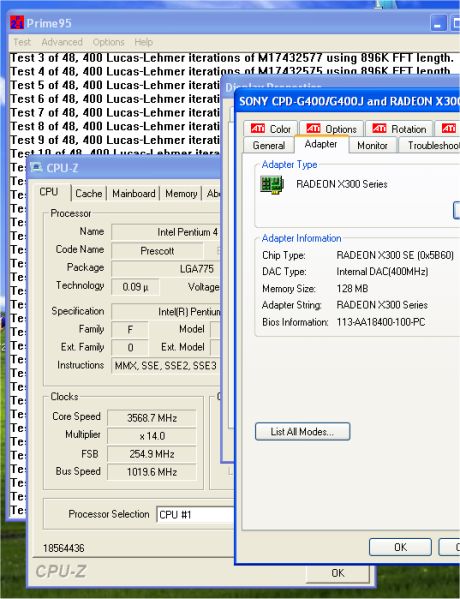This screenshot has height=599, width=460.
Task: Click the Radeon X300 adapter card icon
Action: coord(272,185)
